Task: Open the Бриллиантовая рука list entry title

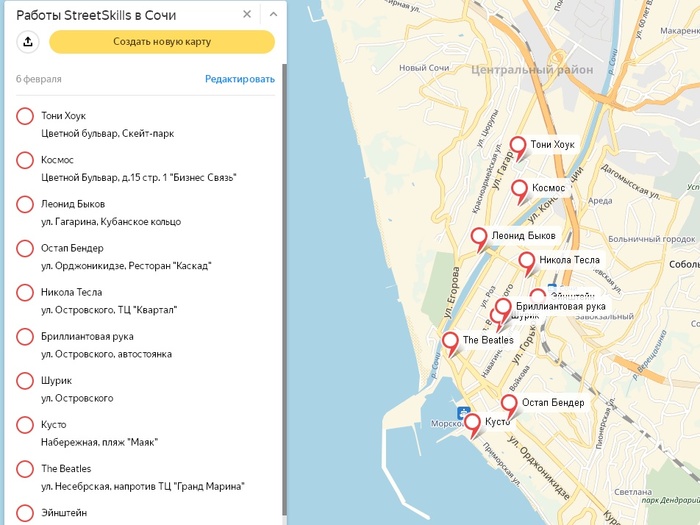Action: coord(87,337)
